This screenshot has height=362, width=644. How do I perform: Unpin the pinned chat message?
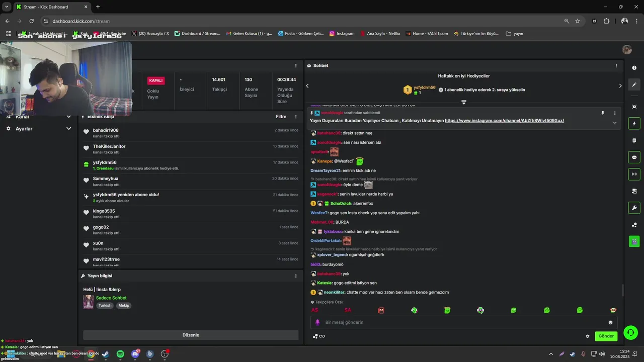[603, 113]
